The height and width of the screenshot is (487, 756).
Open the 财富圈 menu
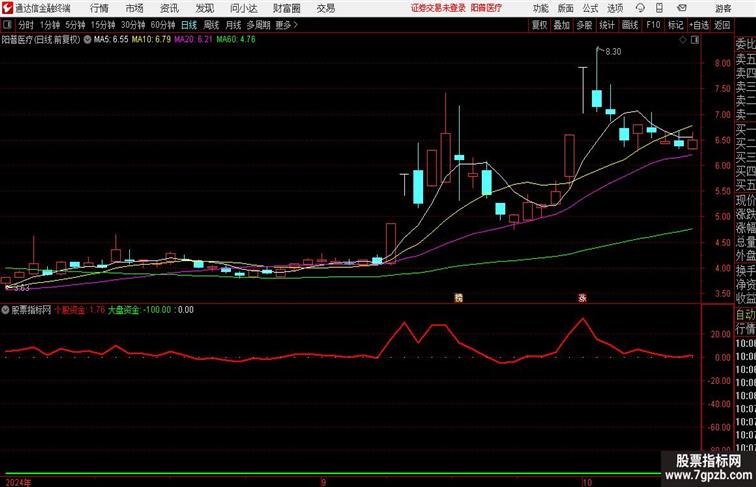286,8
